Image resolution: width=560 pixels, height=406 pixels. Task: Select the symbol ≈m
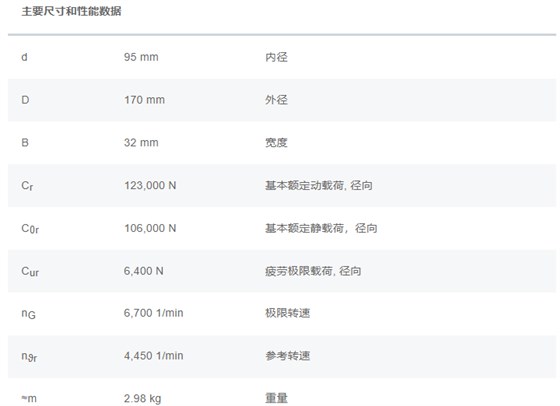point(29,399)
